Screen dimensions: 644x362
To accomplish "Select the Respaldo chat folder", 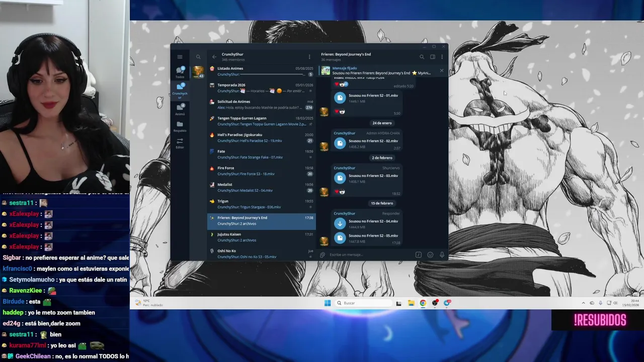I will click(x=180, y=126).
